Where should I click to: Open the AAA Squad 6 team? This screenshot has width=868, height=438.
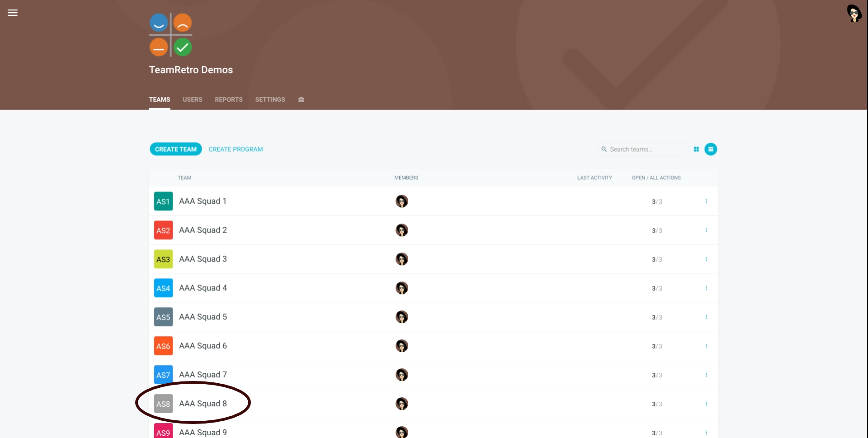pyautogui.click(x=203, y=346)
